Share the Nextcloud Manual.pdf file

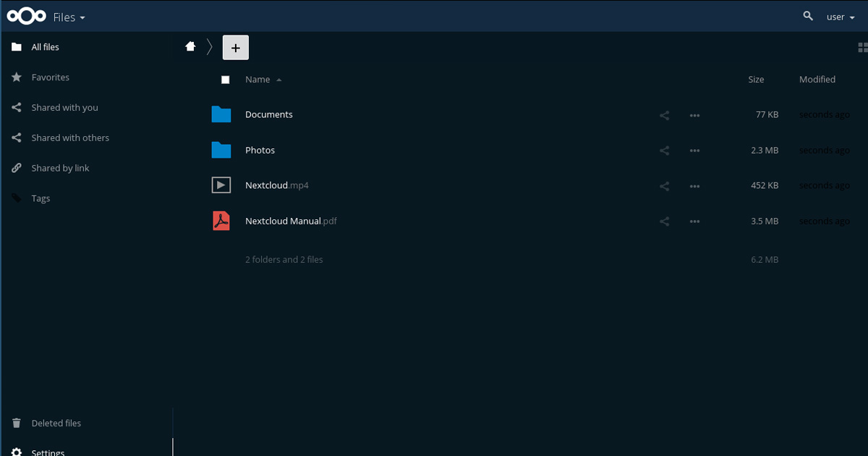pyautogui.click(x=665, y=221)
